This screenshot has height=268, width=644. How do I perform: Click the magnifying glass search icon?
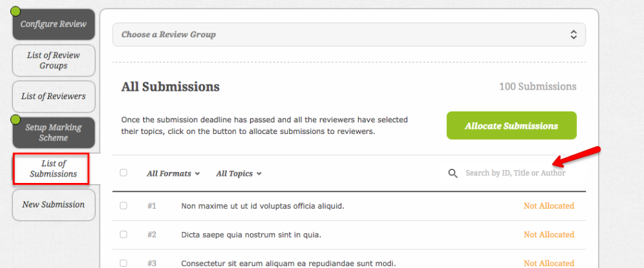click(x=453, y=173)
